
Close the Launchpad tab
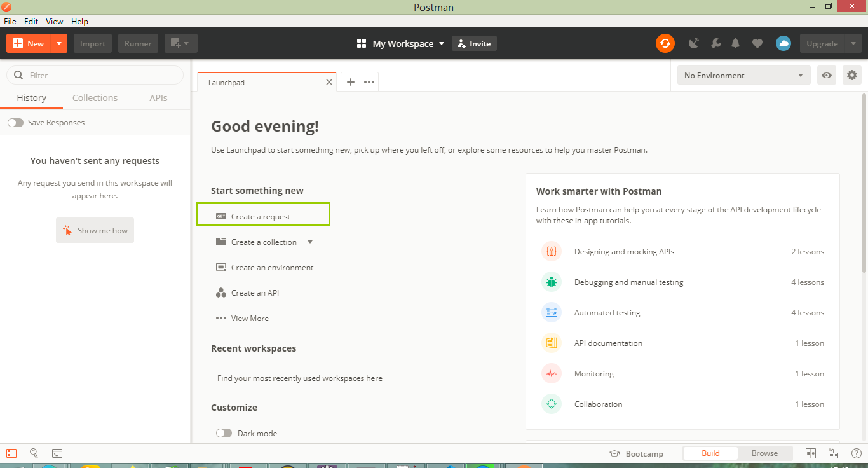click(329, 82)
